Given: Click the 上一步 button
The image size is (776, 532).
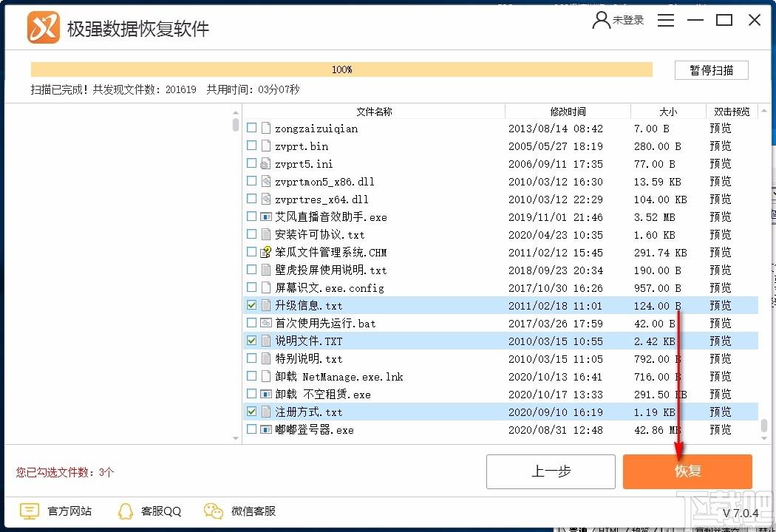Looking at the screenshot, I should pyautogui.click(x=551, y=471).
